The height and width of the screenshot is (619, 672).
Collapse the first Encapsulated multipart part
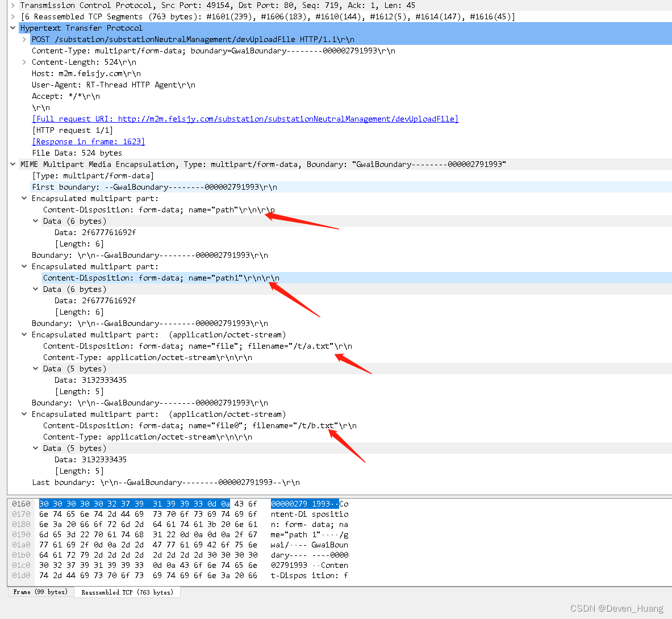coord(23,198)
